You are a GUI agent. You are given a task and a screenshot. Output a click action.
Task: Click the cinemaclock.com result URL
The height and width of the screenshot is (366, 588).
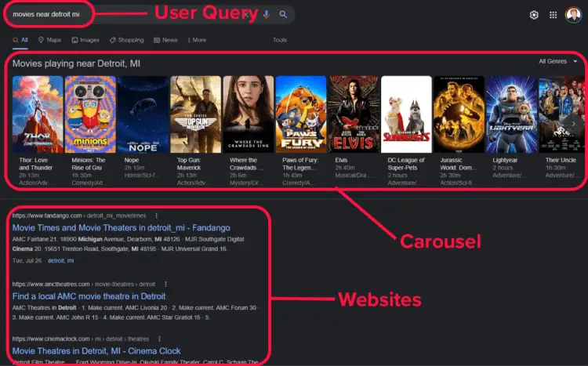pyautogui.click(x=81, y=339)
